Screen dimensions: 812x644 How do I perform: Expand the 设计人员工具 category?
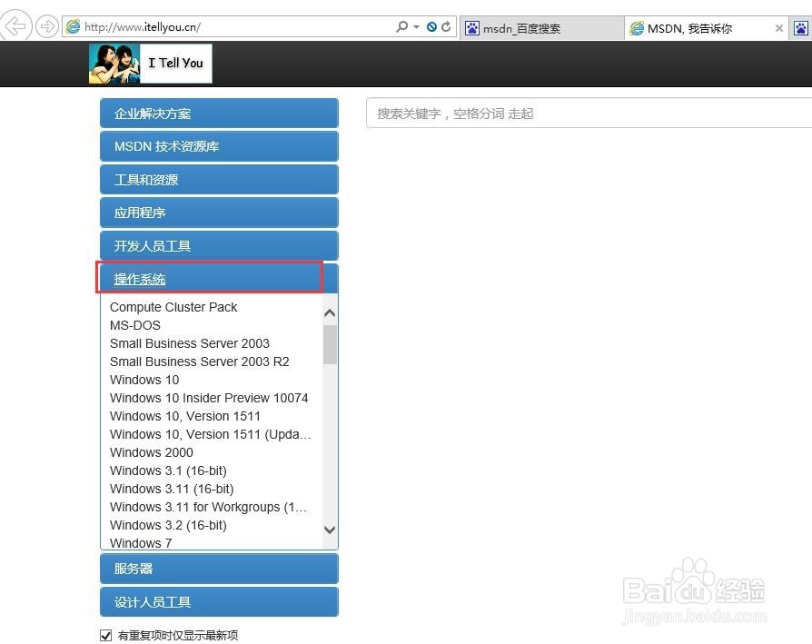(x=219, y=602)
